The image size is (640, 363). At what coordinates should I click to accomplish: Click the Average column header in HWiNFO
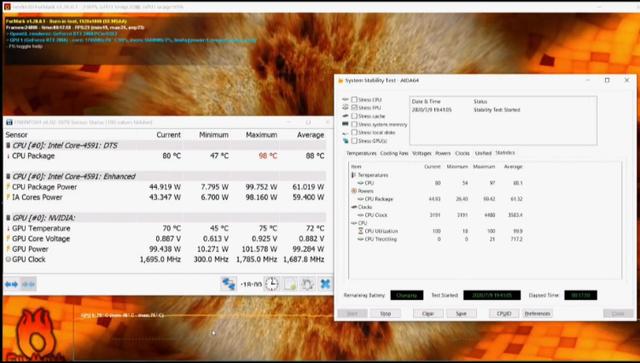pos(311,135)
